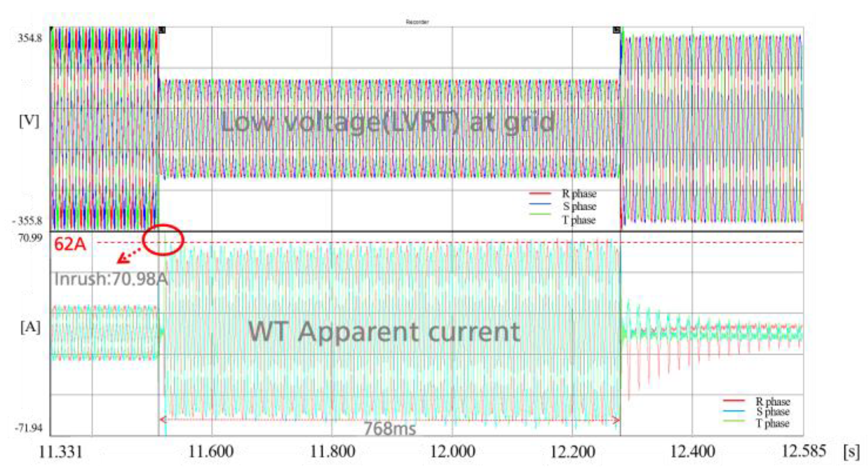Click the first cursor marker at the voltage dip start
868x474 pixels.
tap(162, 30)
